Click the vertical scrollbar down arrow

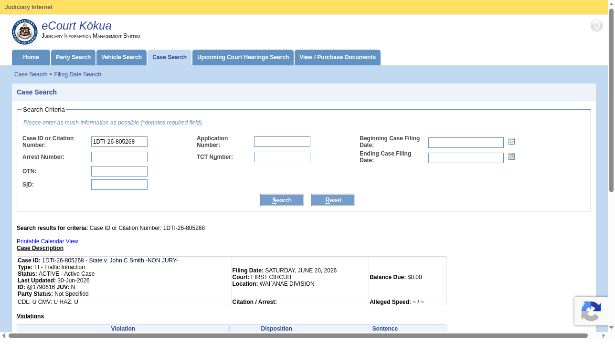611,327
